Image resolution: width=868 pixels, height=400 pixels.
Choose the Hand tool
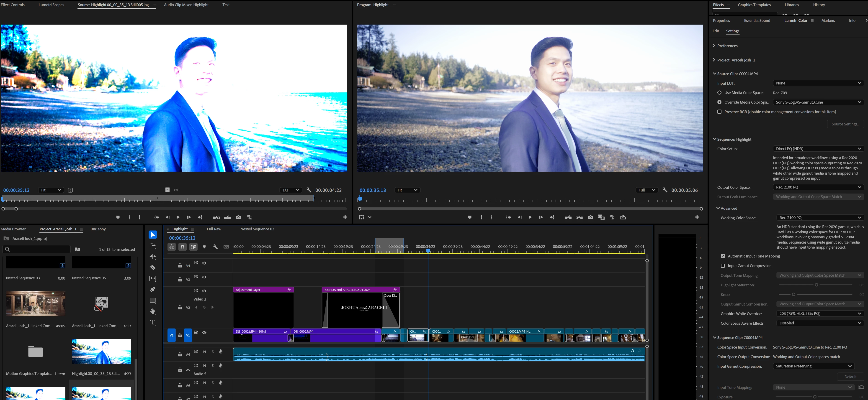[153, 311]
